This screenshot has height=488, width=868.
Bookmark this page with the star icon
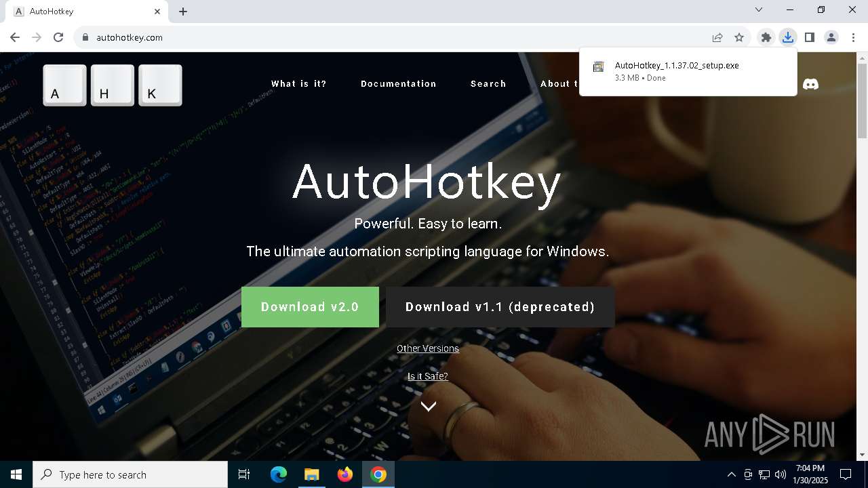click(739, 37)
